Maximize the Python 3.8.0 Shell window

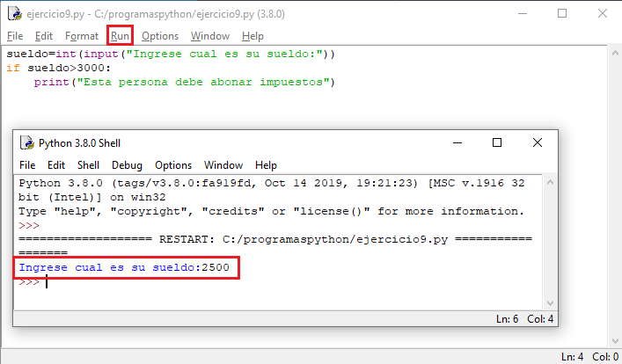click(497, 142)
